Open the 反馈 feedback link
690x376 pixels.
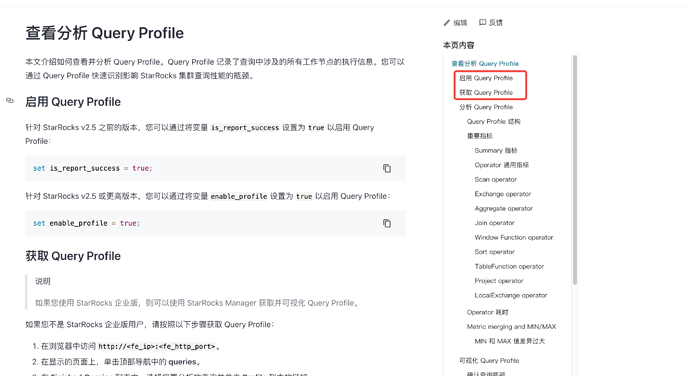[x=491, y=22]
